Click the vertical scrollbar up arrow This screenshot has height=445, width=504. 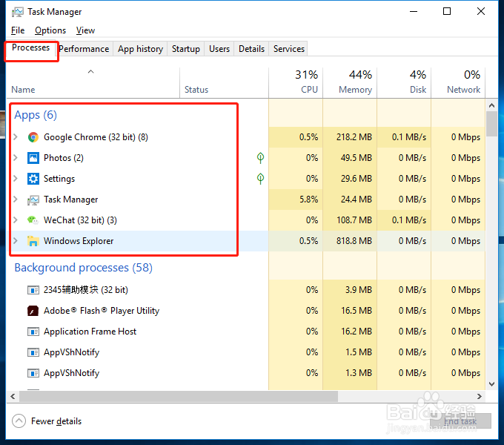pos(491,105)
